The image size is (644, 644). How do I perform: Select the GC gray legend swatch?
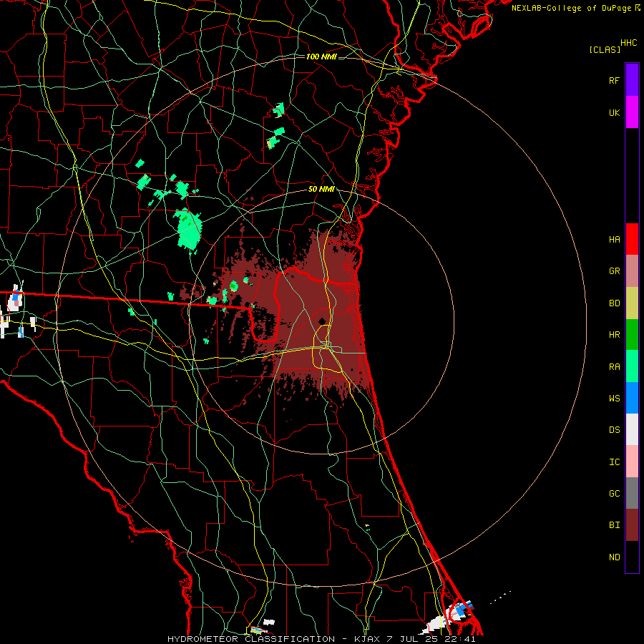pos(632,493)
